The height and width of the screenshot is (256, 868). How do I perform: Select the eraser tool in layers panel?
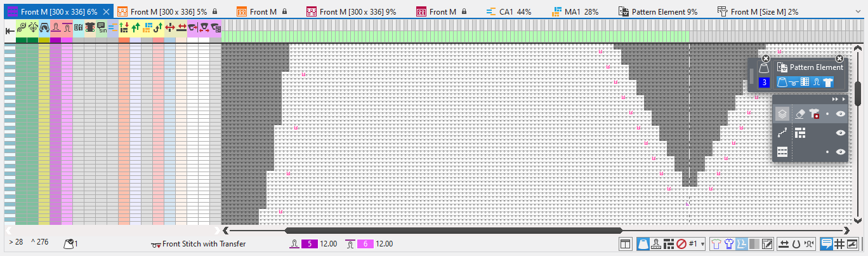coord(799,114)
